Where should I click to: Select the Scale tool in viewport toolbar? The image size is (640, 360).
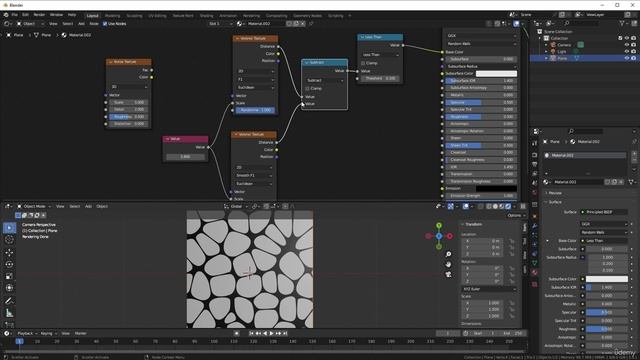click(9, 276)
